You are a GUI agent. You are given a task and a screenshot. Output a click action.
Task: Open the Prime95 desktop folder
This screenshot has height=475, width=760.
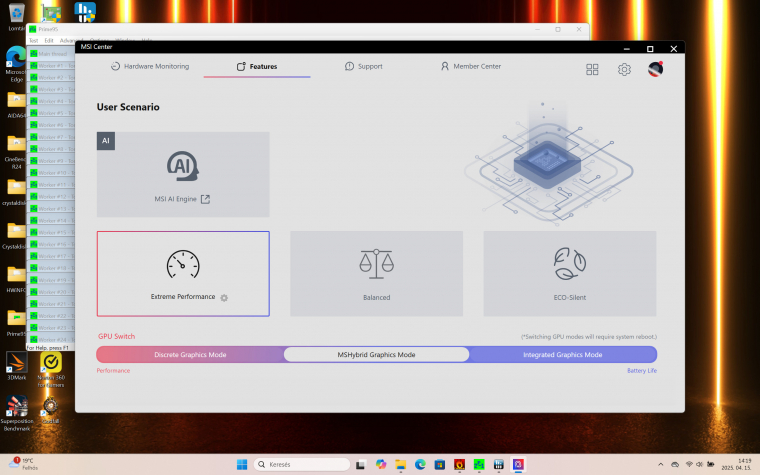tap(16, 323)
